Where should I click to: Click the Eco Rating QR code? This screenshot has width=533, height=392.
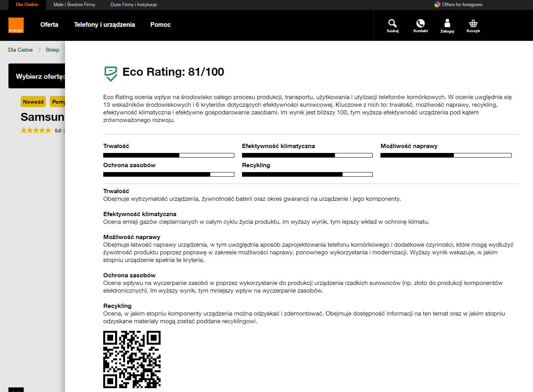pos(132,359)
